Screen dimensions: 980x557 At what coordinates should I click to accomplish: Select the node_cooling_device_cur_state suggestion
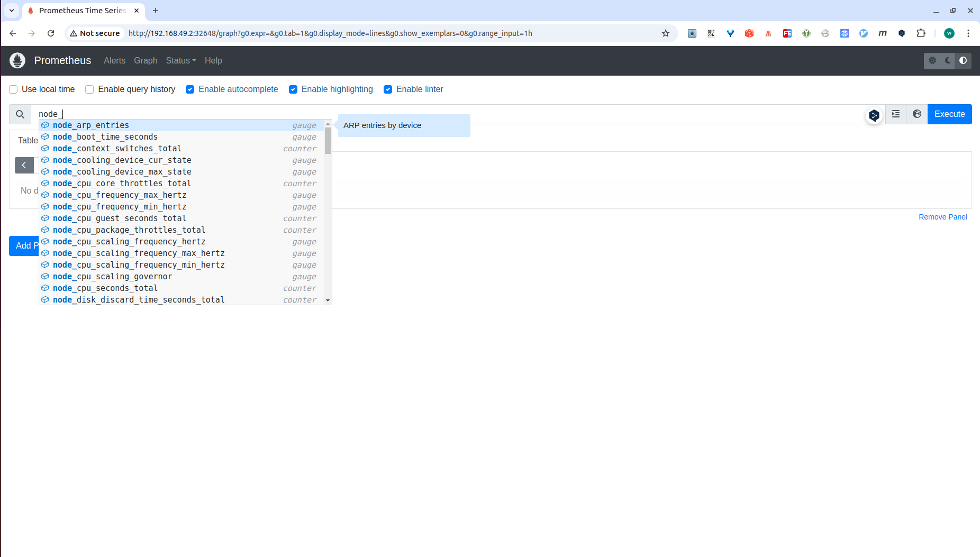182,160
